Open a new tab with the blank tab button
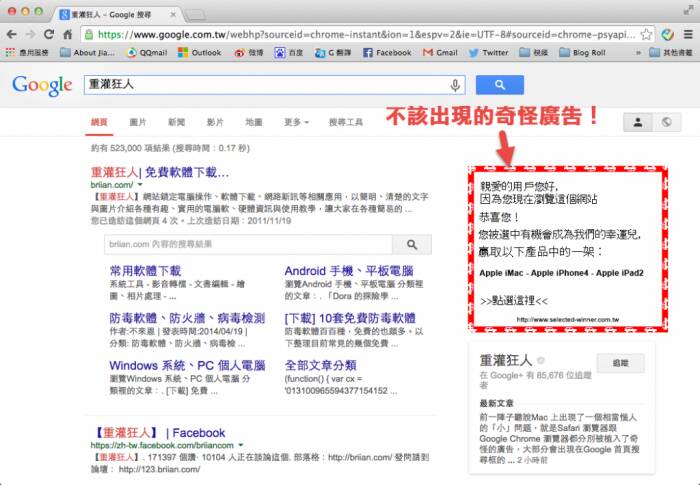Image resolution: width=700 pixels, height=485 pixels. point(195,15)
